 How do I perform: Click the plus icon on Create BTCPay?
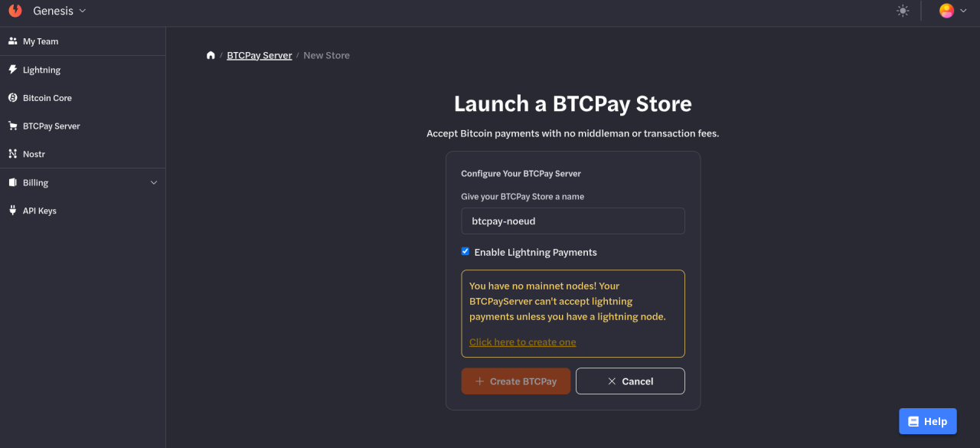[480, 381]
